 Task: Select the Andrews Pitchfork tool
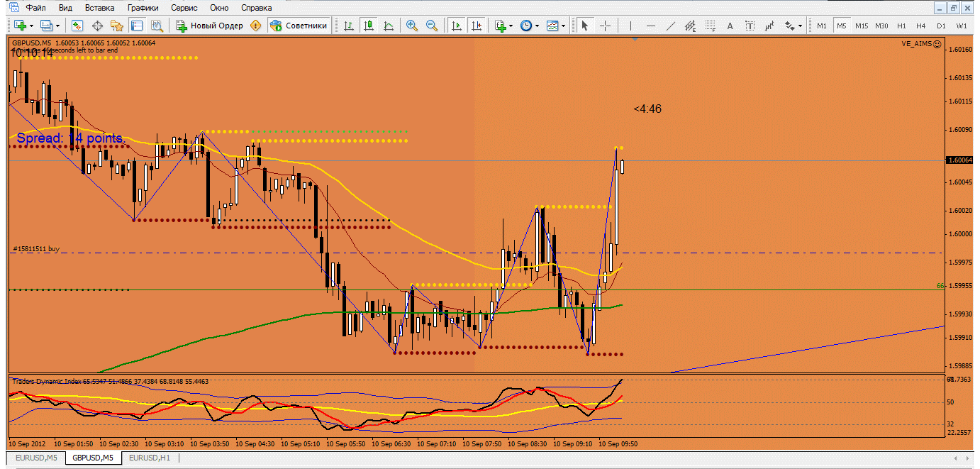point(769,26)
